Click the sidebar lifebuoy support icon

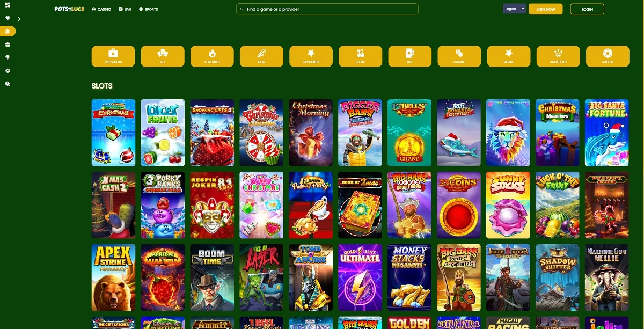click(8, 71)
